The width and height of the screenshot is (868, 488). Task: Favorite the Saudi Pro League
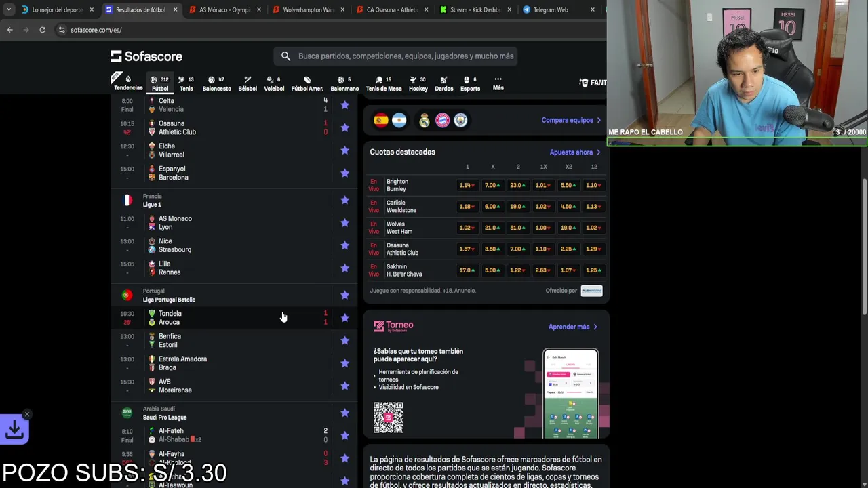pos(344,413)
